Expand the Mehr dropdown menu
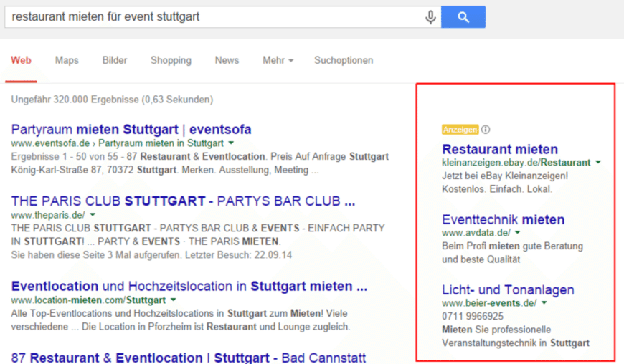This screenshot has height=364, width=624. click(278, 60)
